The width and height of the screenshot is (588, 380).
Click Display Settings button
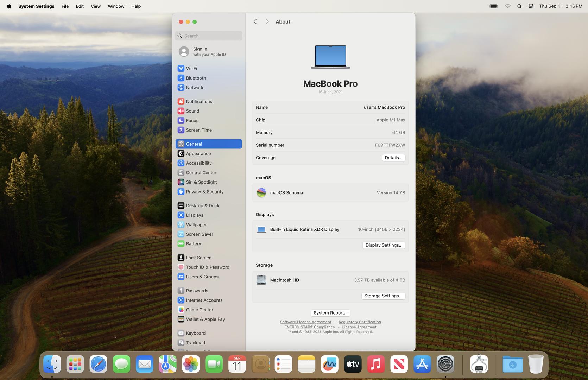coord(384,245)
